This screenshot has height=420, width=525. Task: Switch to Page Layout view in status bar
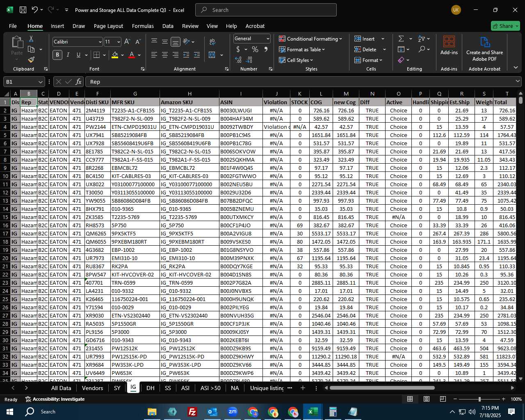click(427, 399)
